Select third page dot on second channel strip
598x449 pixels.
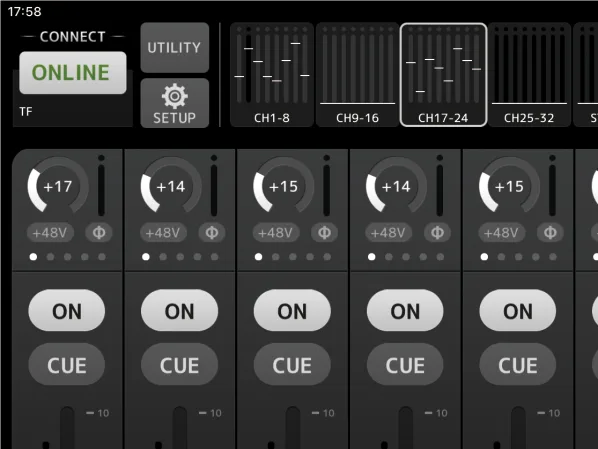180,257
